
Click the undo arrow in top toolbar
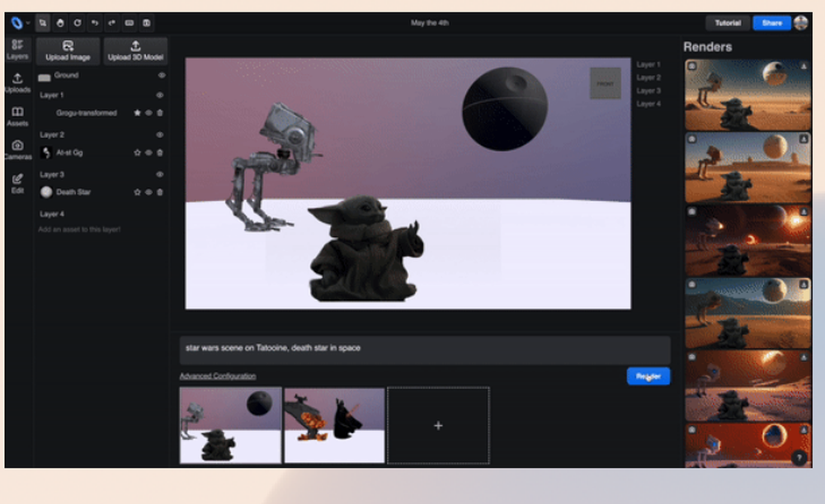tap(95, 23)
